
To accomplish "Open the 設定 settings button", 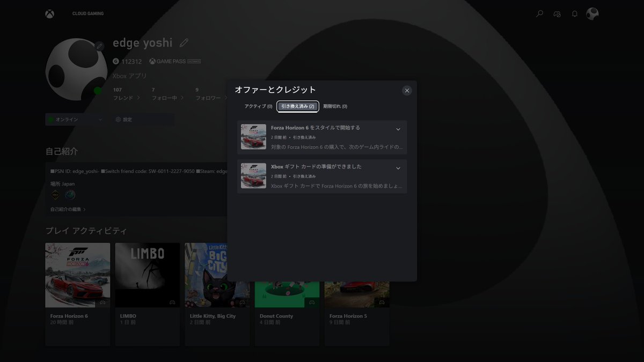I will pos(142,120).
